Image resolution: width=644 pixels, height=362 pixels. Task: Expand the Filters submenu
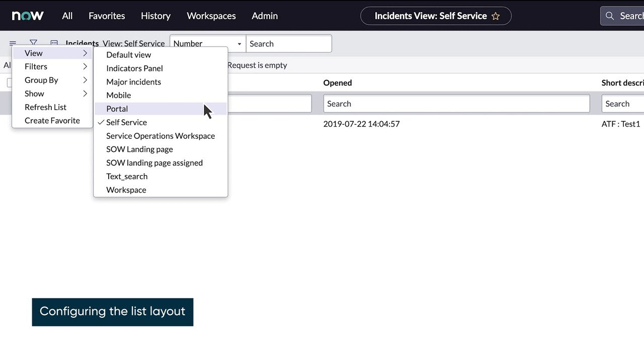coord(52,66)
